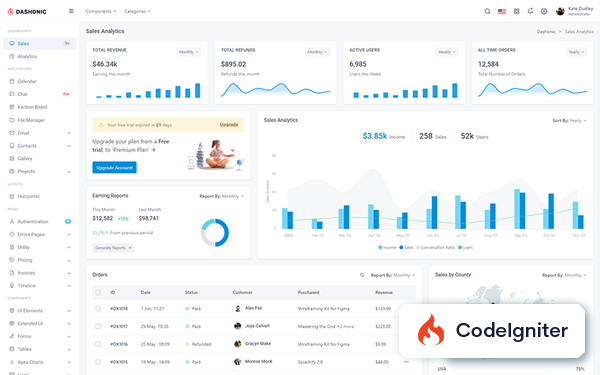Click the upgrade plan illustration image
The width and height of the screenshot is (600, 375).
(216, 155)
